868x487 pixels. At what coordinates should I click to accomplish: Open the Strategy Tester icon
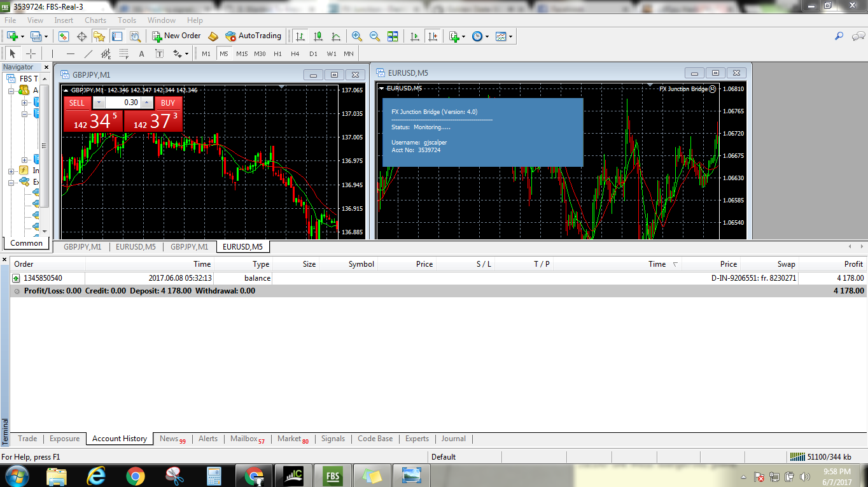[x=135, y=36]
